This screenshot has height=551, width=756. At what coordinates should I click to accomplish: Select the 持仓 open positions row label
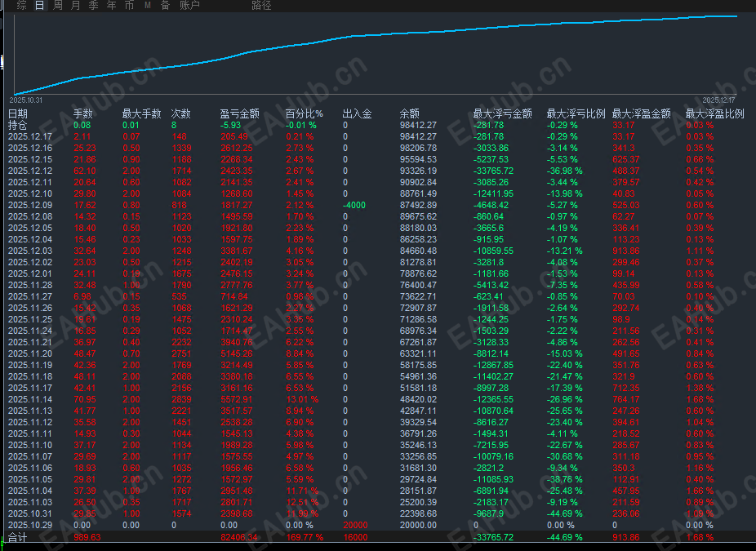coord(18,126)
